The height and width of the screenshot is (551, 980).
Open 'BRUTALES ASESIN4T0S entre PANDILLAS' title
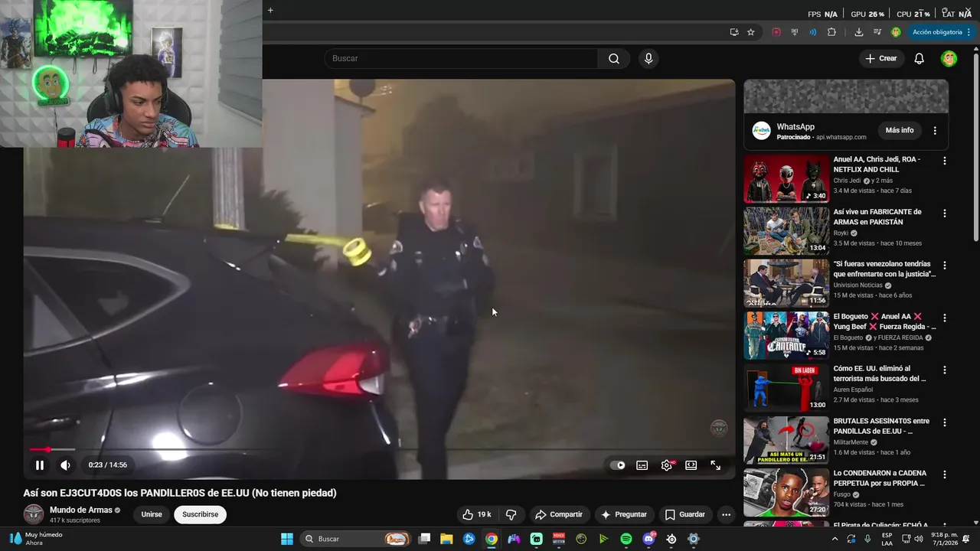click(x=881, y=425)
